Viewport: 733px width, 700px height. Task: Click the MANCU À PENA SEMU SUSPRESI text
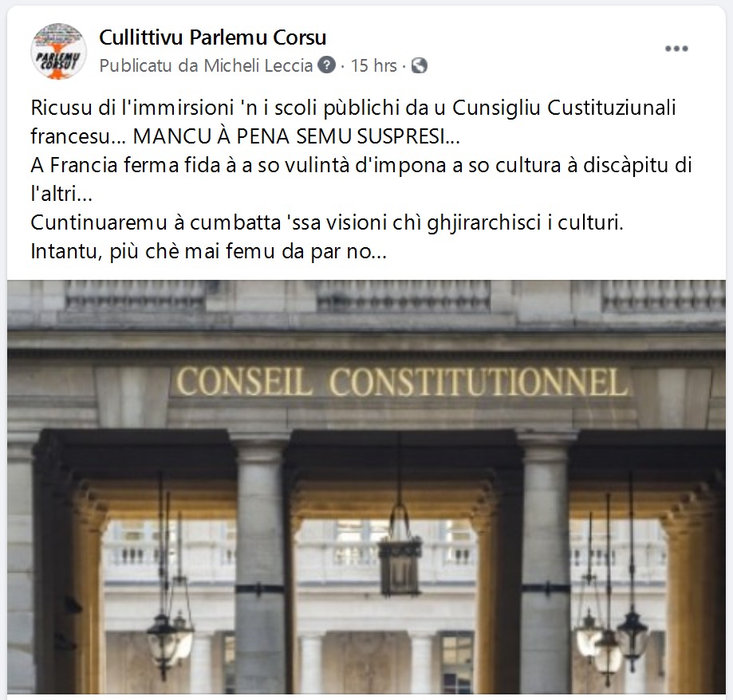(x=297, y=136)
